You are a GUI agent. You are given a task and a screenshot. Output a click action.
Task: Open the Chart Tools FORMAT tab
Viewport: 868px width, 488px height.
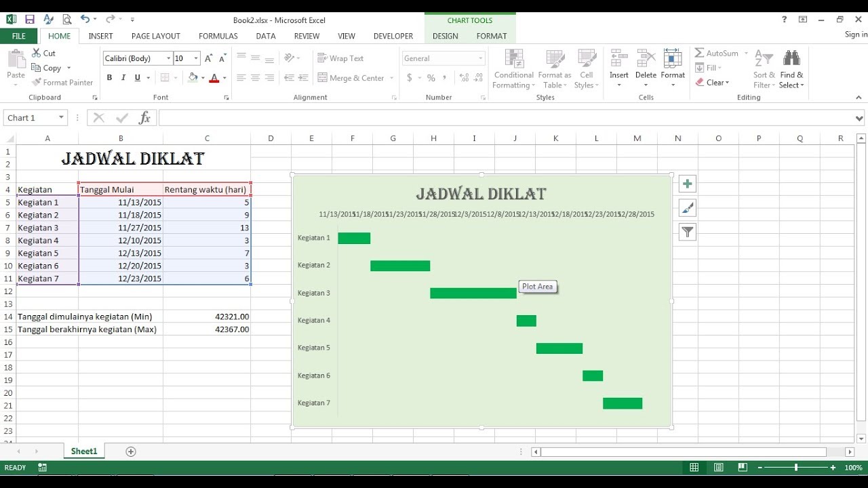pyautogui.click(x=492, y=36)
